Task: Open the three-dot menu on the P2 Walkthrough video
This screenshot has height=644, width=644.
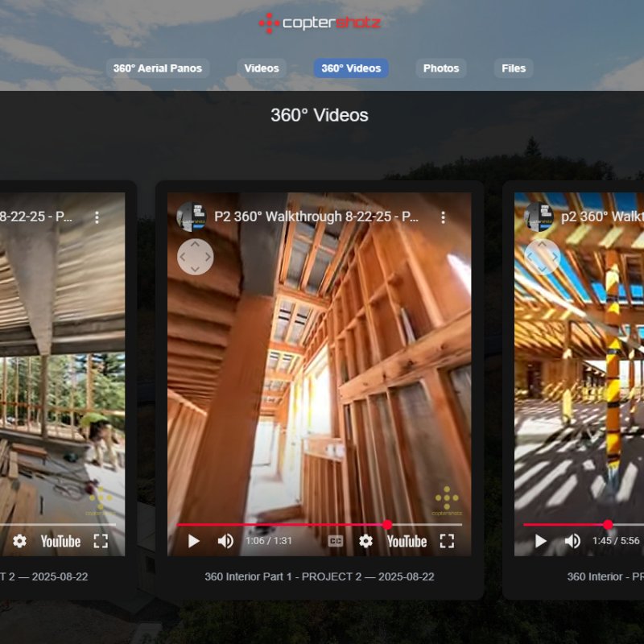Action: pos(442,216)
